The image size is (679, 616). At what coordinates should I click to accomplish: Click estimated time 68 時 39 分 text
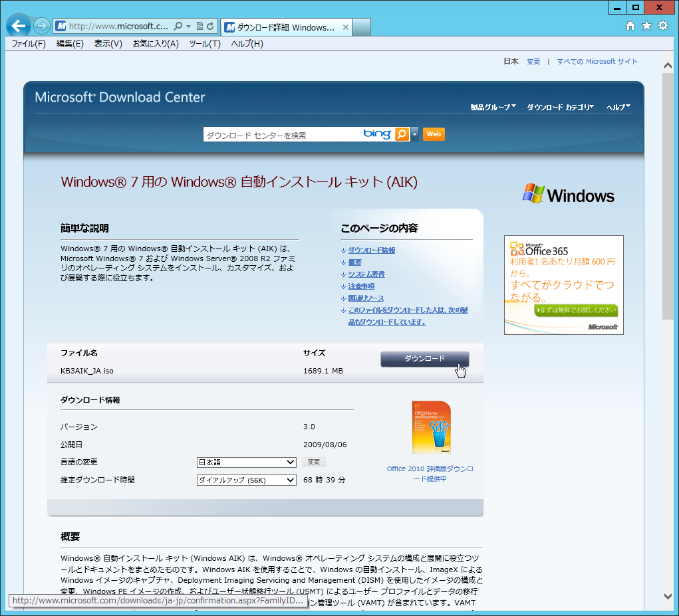click(x=325, y=480)
